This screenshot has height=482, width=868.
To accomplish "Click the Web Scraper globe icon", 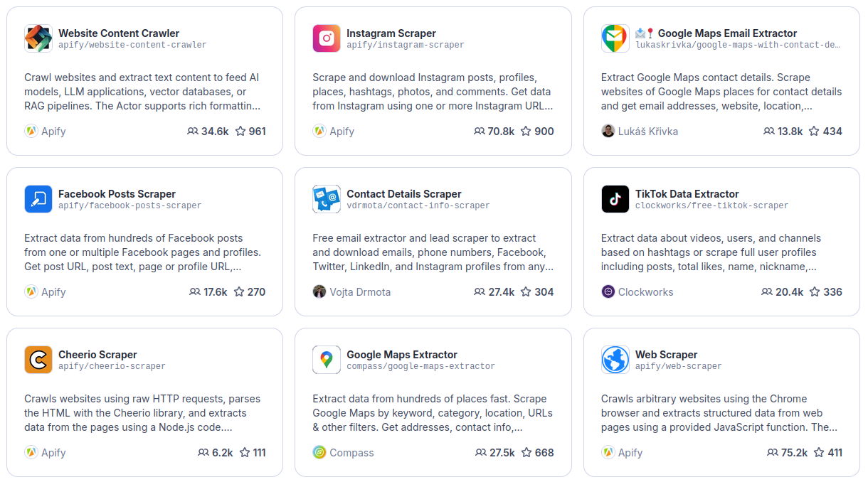I will coord(615,360).
